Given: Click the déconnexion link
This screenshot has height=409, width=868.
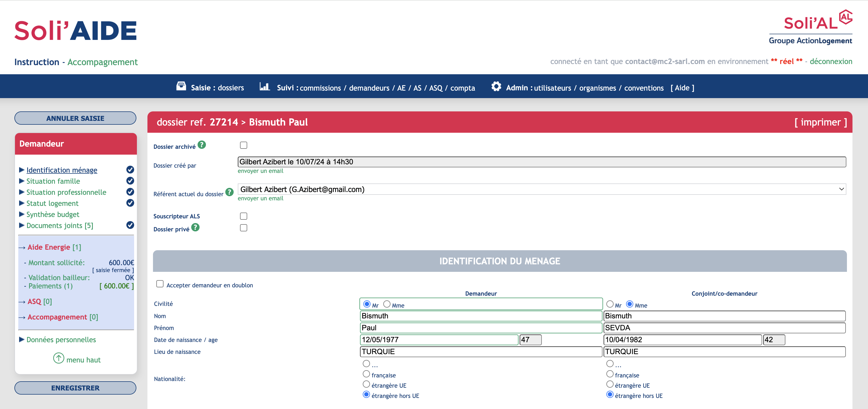Looking at the screenshot, I should [x=831, y=61].
